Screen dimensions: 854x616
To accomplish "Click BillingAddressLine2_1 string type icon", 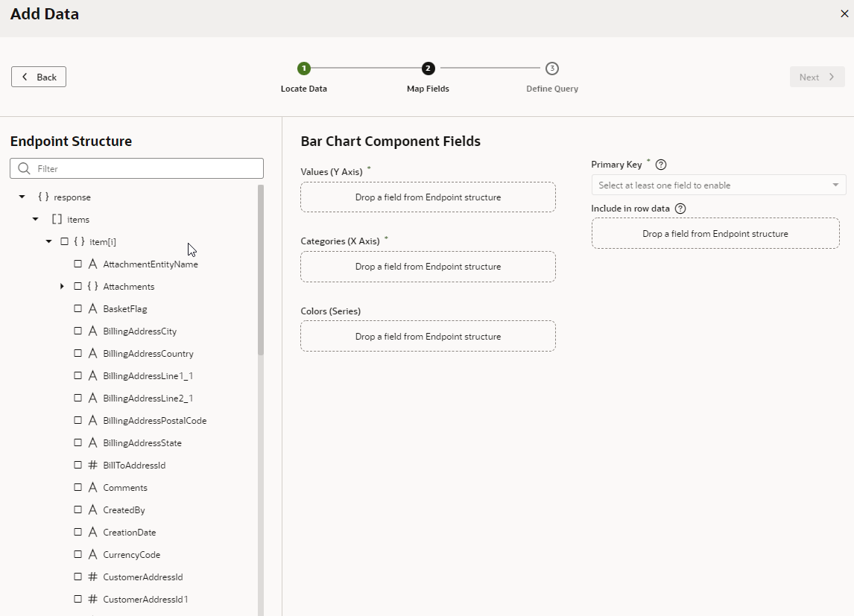I will point(92,398).
